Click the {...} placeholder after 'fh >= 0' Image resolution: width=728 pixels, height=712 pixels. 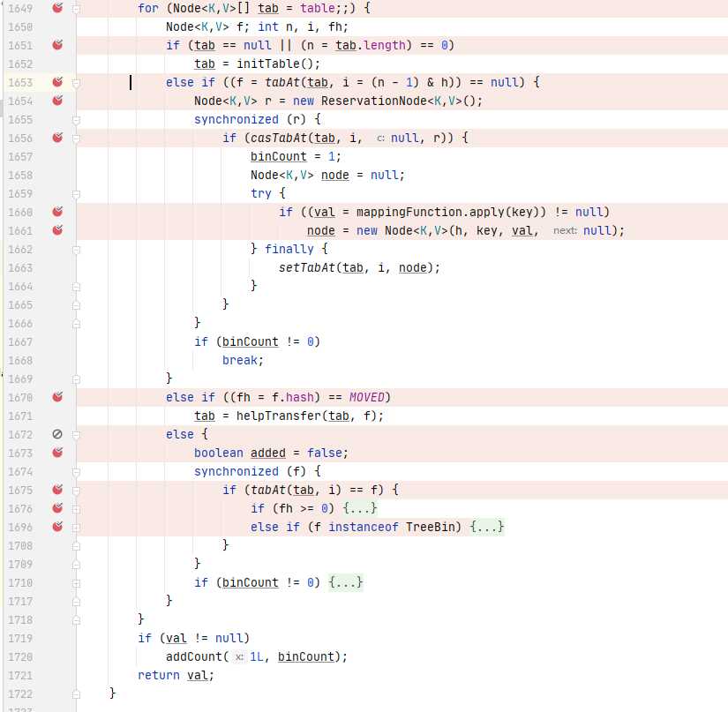pyautogui.click(x=360, y=508)
